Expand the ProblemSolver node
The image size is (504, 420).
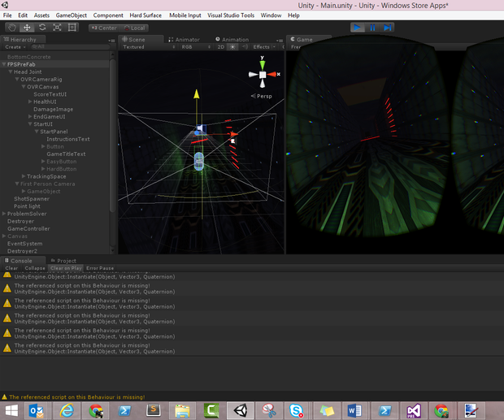[4, 214]
